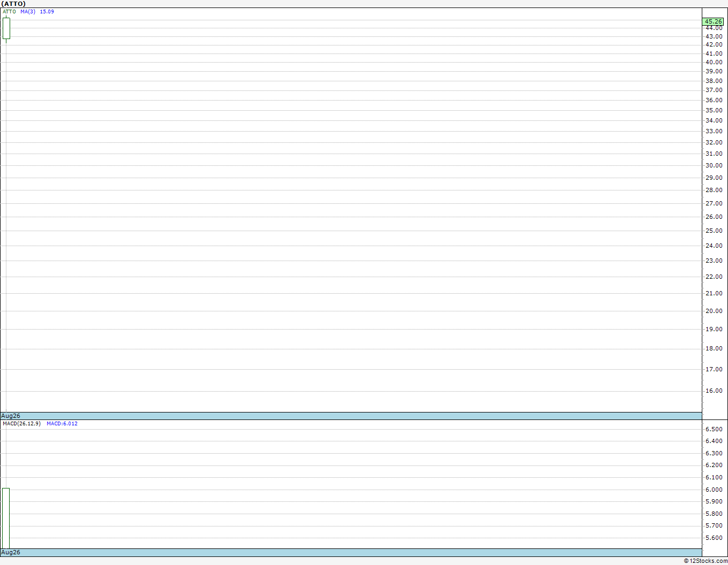Click the 15.09 moving average value
The image size is (728, 565).
[47, 12]
